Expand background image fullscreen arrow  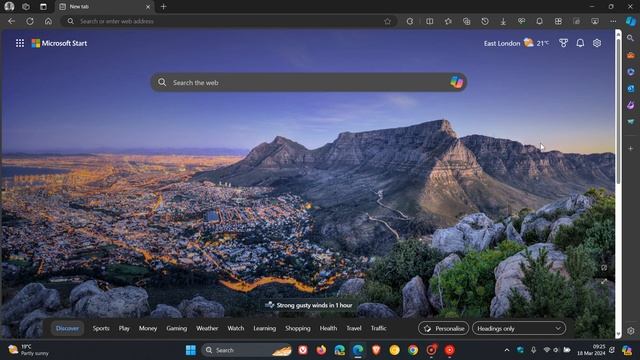(x=604, y=281)
